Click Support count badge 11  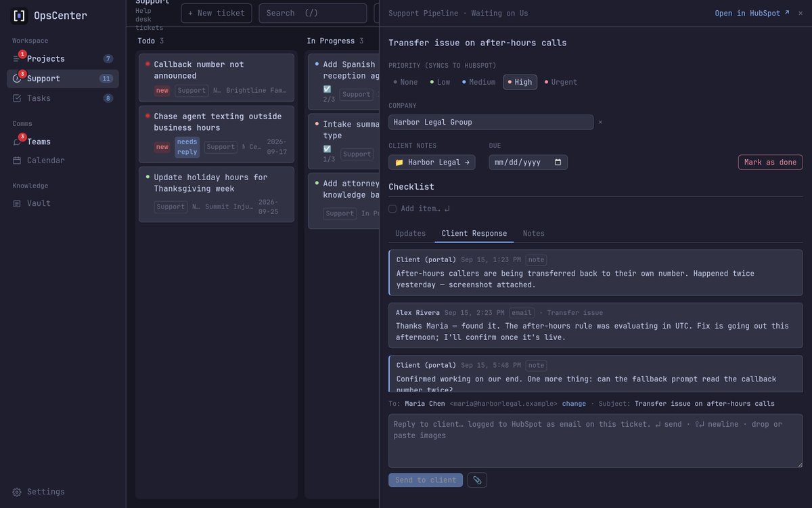coord(106,79)
